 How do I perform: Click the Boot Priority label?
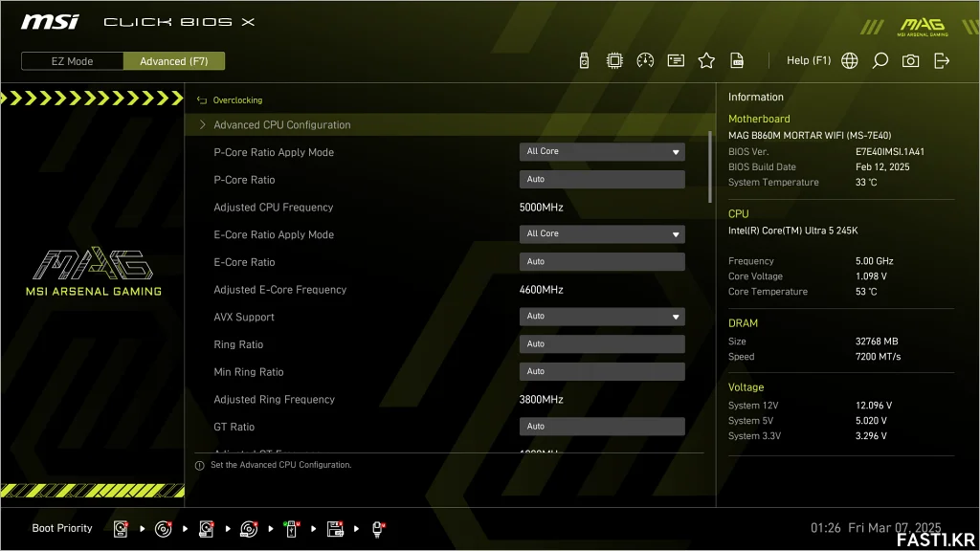click(x=62, y=528)
